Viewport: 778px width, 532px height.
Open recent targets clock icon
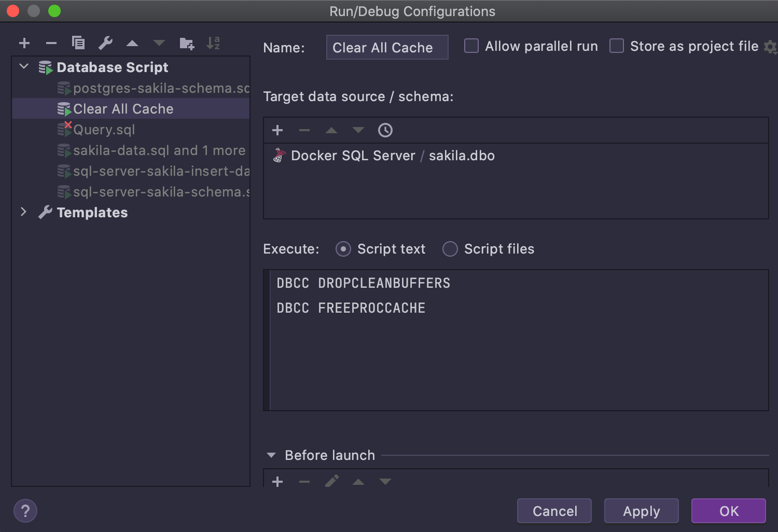385,130
